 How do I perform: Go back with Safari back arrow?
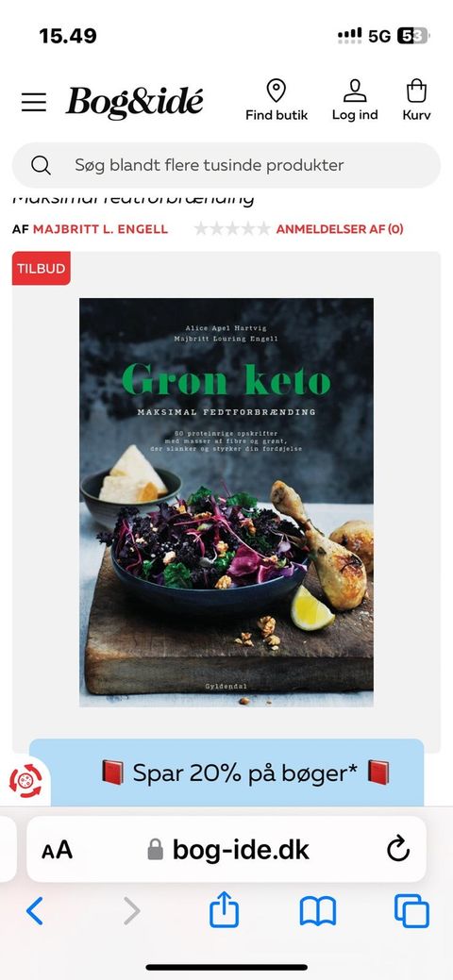[34, 910]
